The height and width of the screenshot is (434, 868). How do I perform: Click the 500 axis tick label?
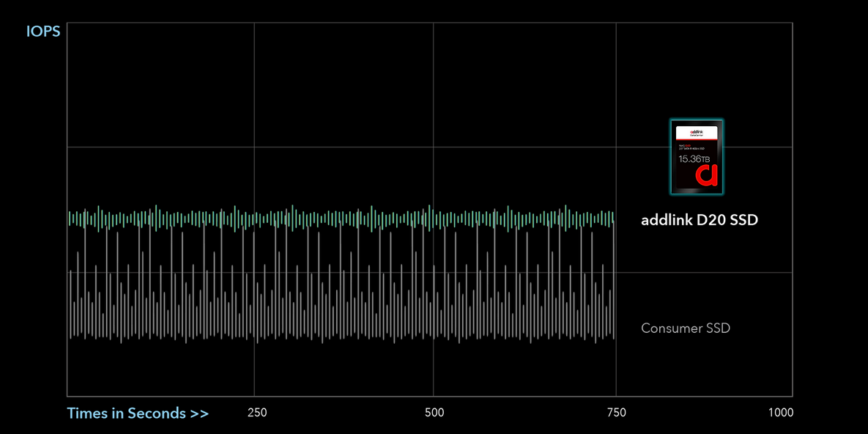pyautogui.click(x=434, y=413)
